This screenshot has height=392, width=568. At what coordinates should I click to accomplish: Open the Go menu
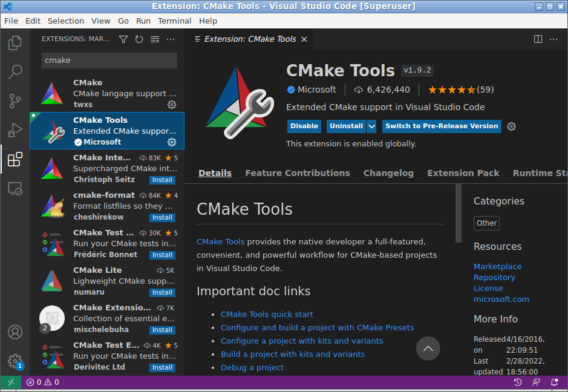pos(123,21)
